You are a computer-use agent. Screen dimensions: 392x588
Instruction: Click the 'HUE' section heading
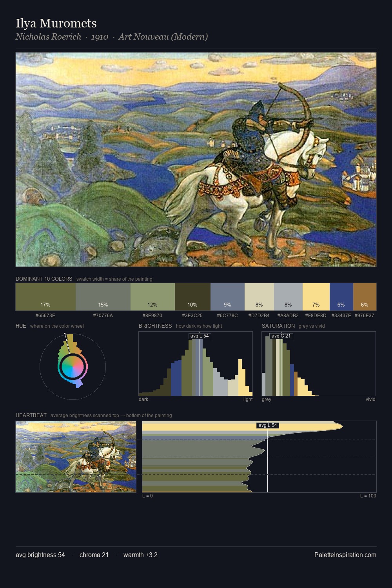[21, 326]
